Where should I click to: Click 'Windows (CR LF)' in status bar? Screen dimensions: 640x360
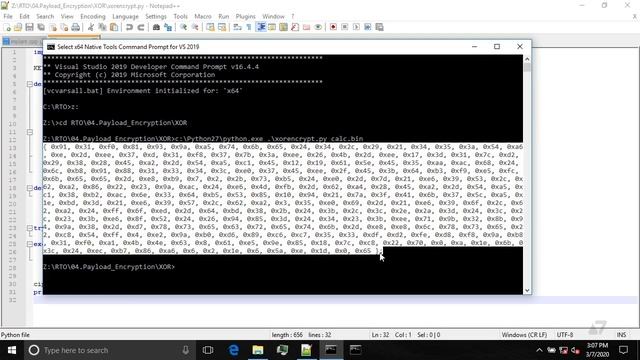pos(524,335)
